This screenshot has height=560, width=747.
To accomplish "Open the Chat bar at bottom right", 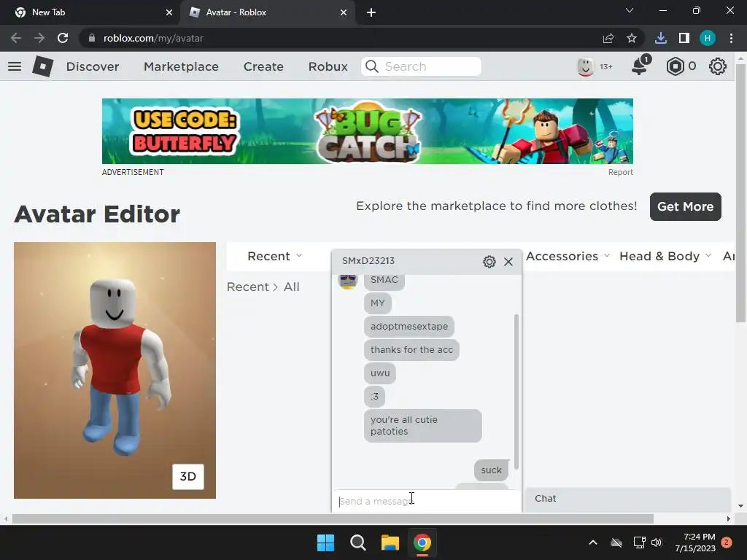I will [x=628, y=499].
